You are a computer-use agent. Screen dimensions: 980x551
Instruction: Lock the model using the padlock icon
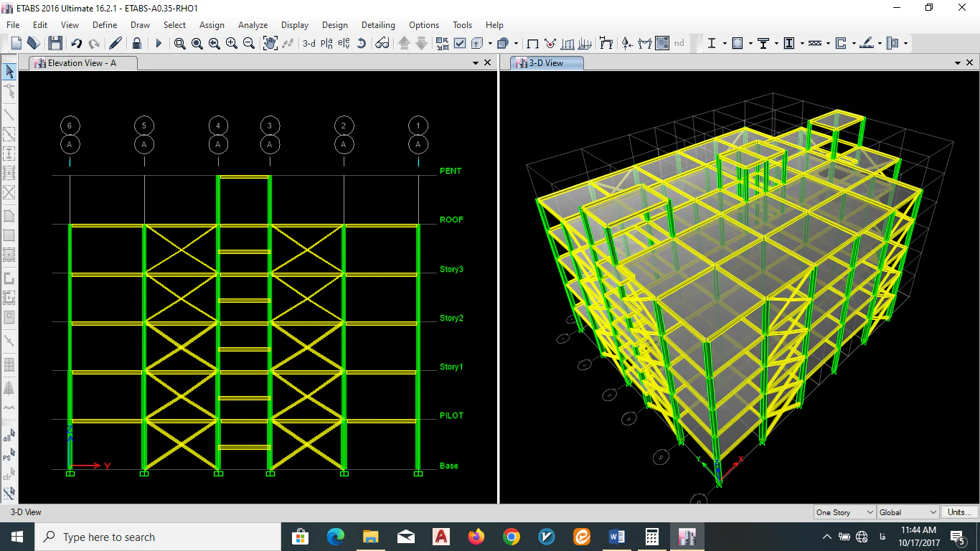pyautogui.click(x=137, y=43)
